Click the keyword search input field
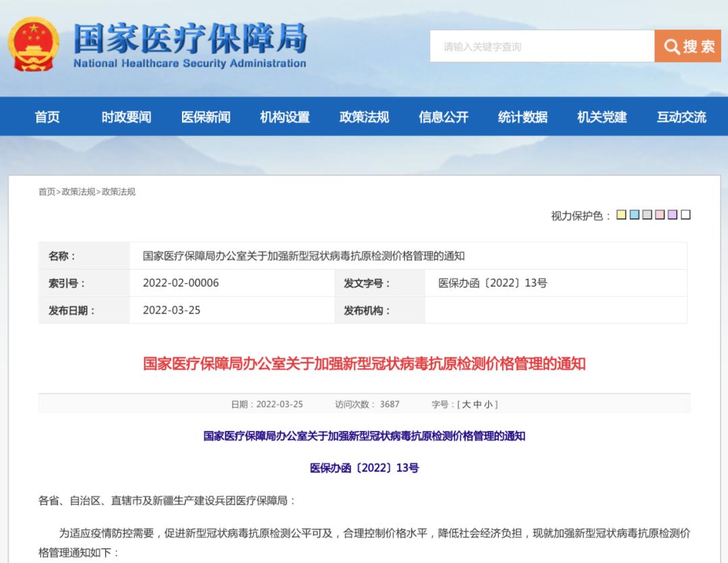This screenshot has width=728, height=563. [539, 47]
